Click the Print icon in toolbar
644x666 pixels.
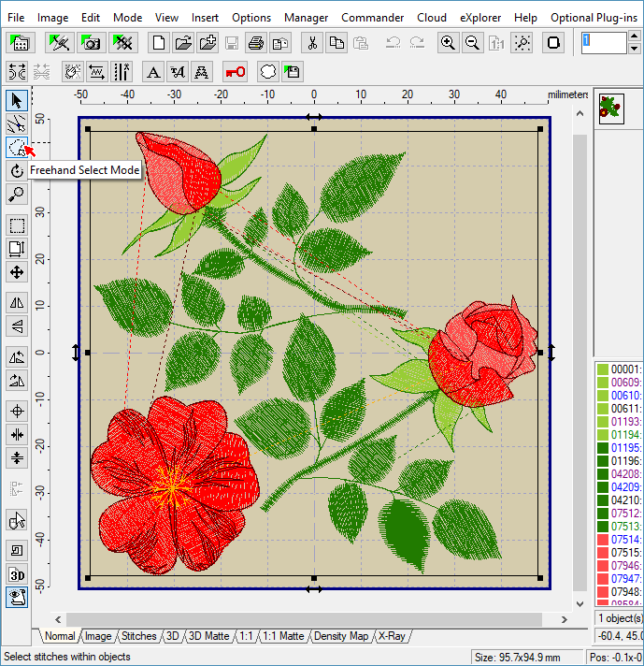[x=256, y=43]
